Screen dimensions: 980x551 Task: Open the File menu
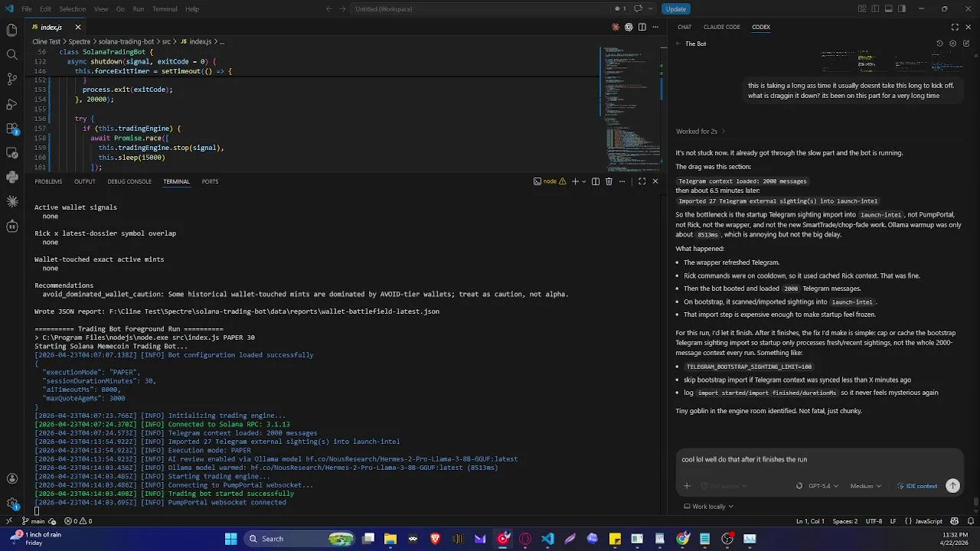click(27, 9)
